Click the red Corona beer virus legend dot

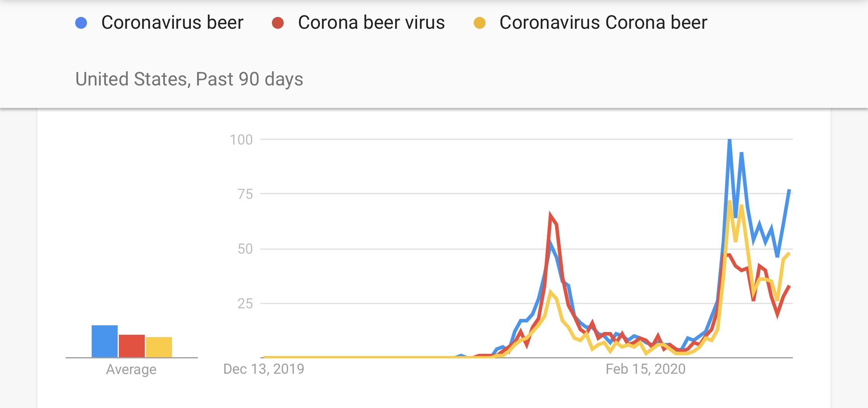[x=278, y=23]
